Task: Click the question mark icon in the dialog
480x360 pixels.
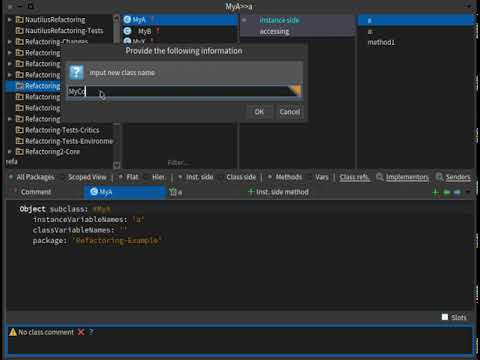Action: coord(76,72)
